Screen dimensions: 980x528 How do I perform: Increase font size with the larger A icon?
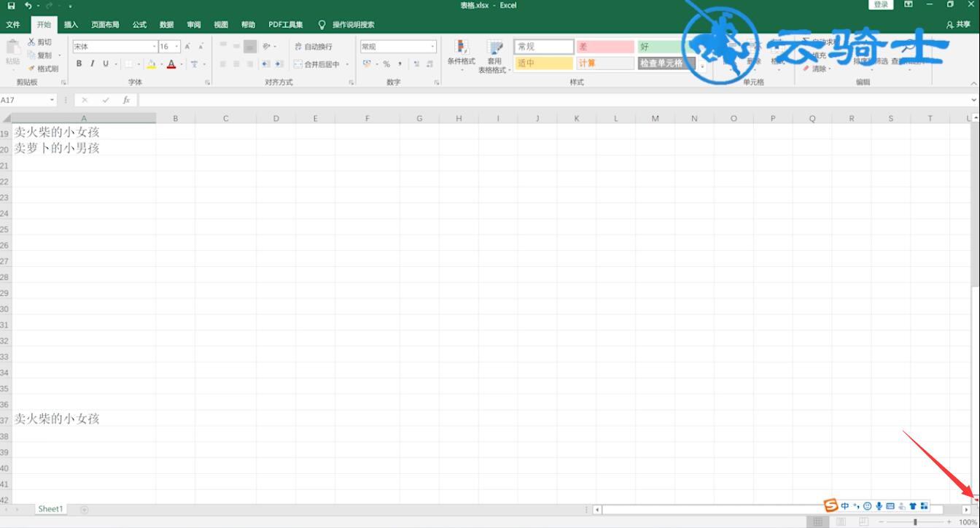click(187, 47)
